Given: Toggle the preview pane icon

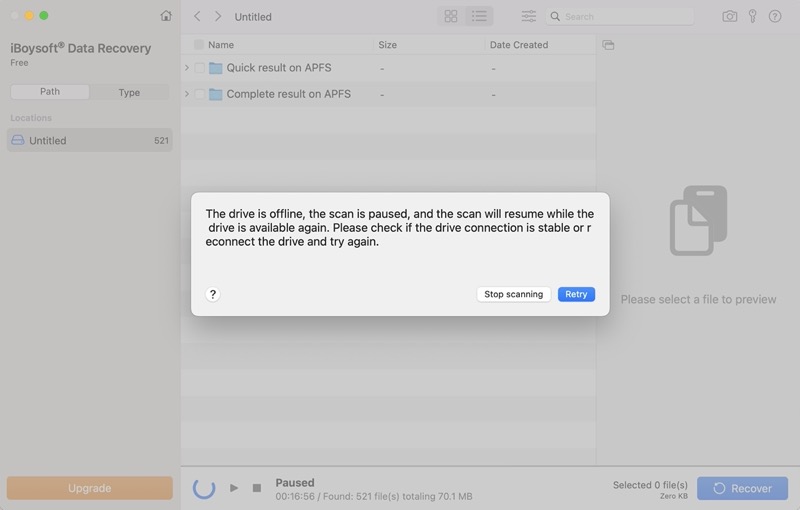Looking at the screenshot, I should click(608, 45).
